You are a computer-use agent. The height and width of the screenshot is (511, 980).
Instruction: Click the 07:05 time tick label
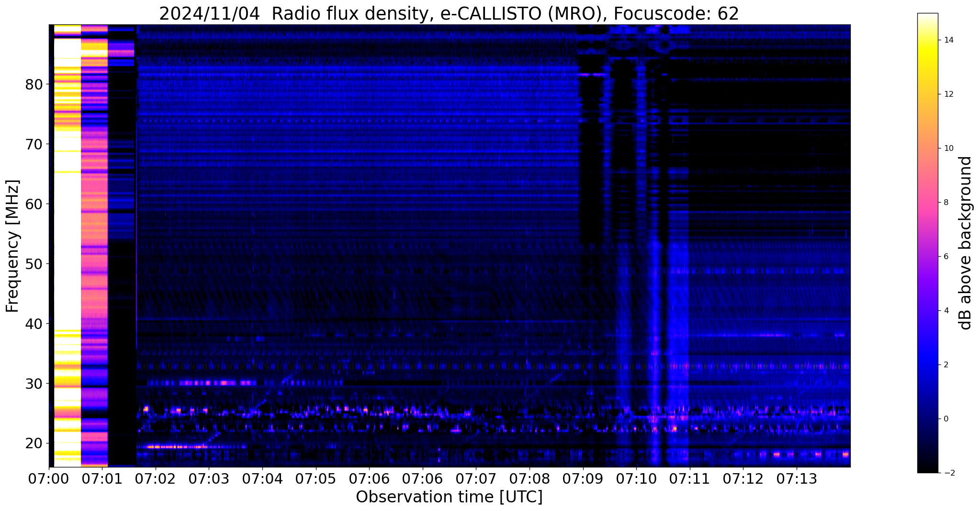(x=316, y=478)
